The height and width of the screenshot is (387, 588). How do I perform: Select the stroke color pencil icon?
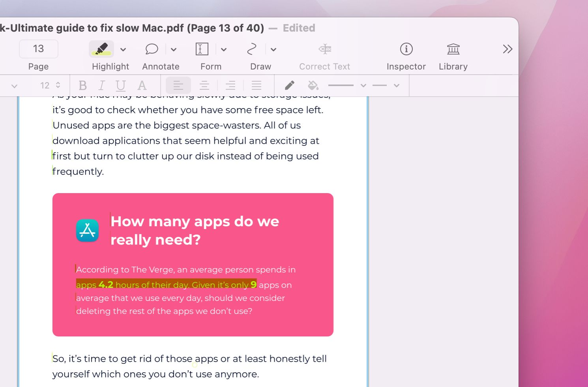pyautogui.click(x=289, y=85)
